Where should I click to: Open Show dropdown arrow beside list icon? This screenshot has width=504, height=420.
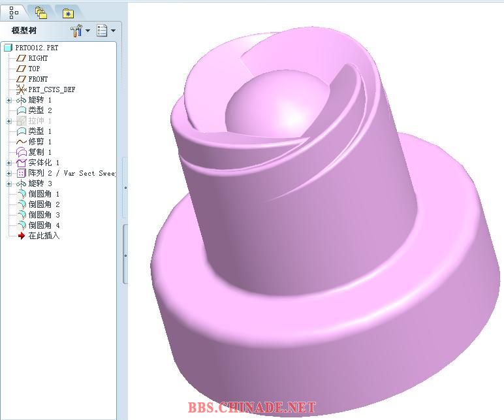[113, 31]
